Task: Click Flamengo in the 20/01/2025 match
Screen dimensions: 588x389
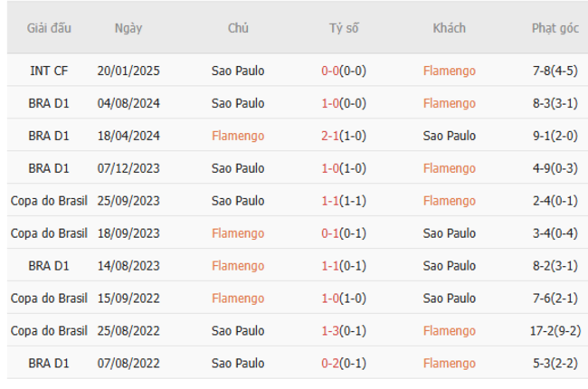Action: (449, 71)
